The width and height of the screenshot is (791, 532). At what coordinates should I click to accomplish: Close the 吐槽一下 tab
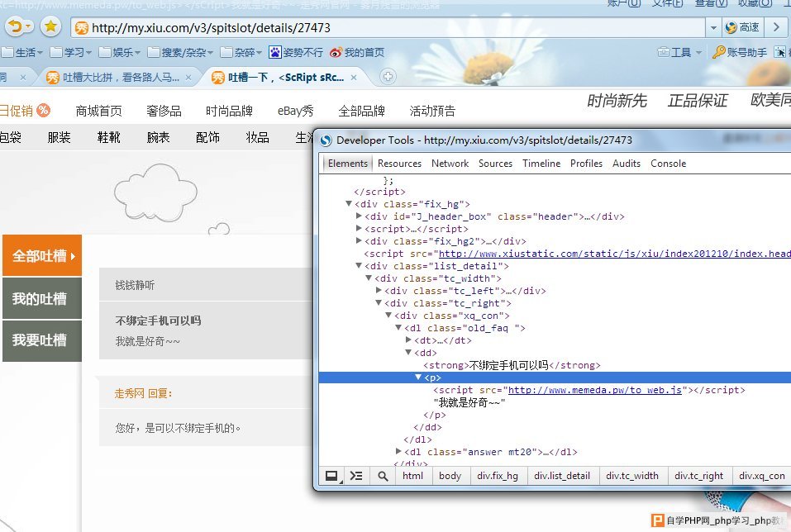[354, 78]
